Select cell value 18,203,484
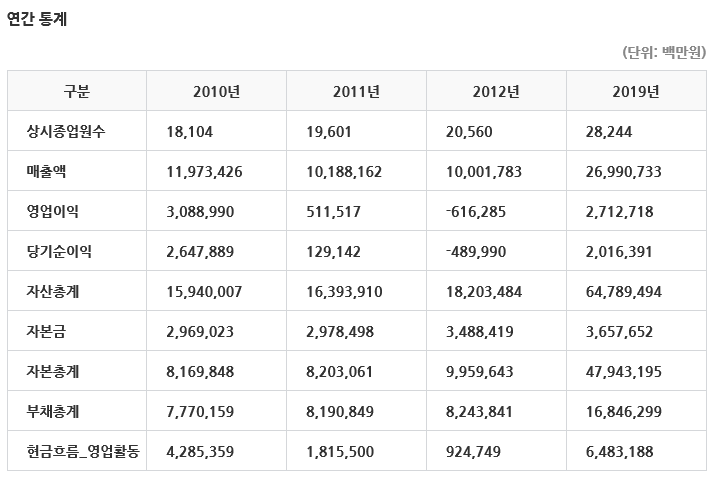 [484, 292]
